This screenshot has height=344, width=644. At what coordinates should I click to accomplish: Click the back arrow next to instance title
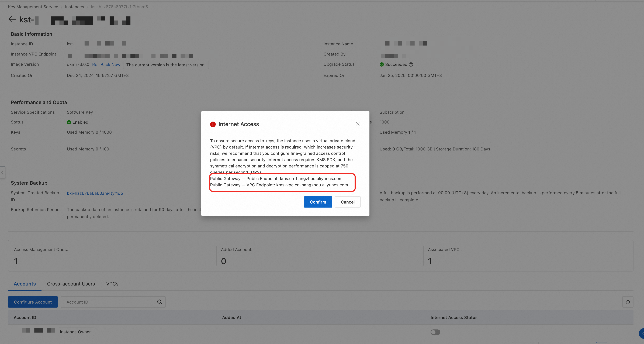12,19
